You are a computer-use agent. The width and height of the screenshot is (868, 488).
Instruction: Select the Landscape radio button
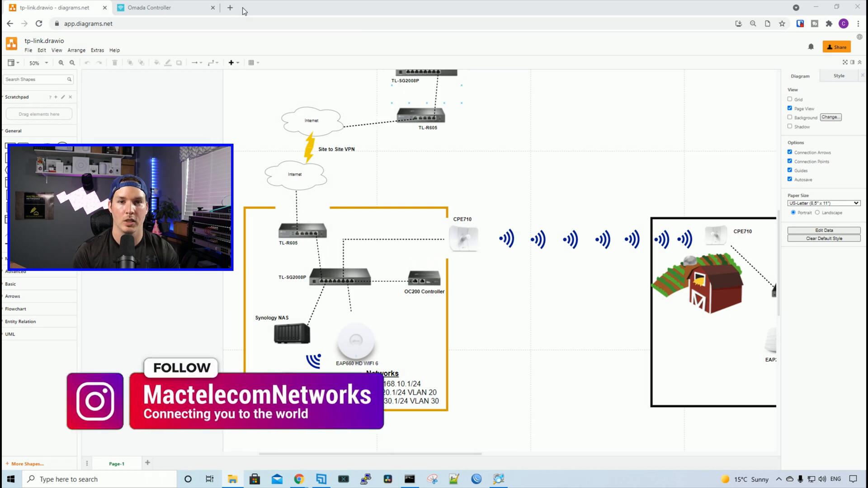click(817, 212)
